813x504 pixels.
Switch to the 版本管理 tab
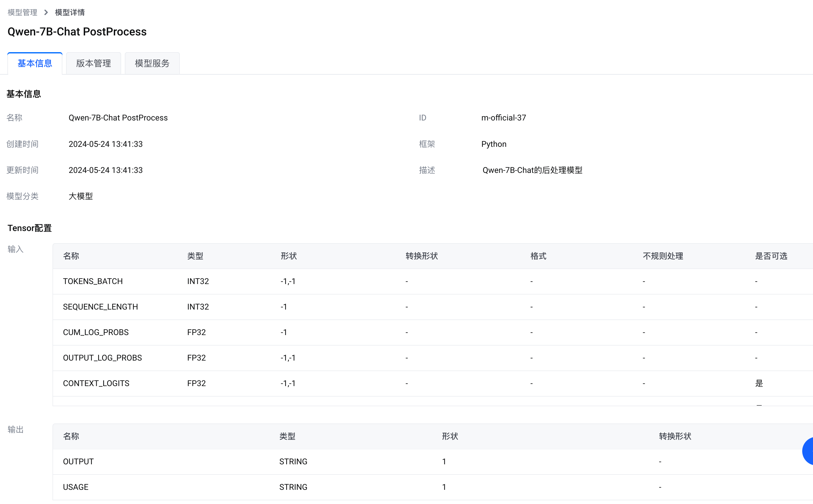pos(93,63)
